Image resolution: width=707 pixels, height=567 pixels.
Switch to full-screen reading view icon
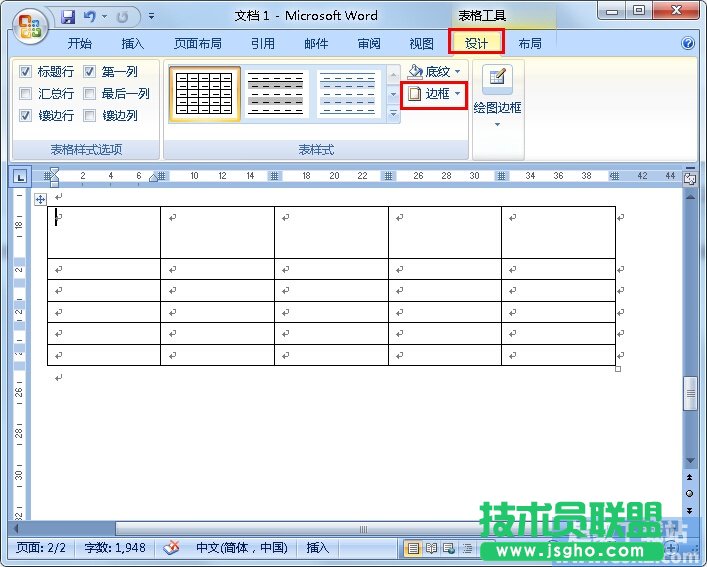point(432,548)
